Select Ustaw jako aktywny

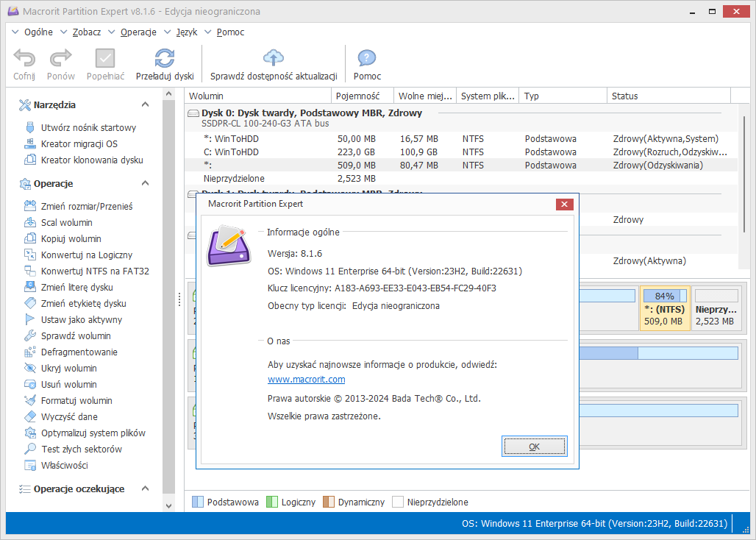pos(82,320)
